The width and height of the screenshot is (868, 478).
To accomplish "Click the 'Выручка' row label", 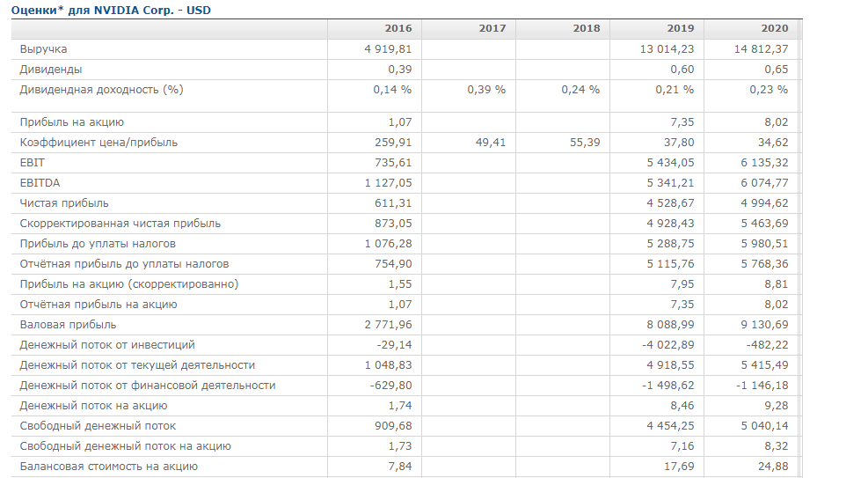I will click(43, 48).
